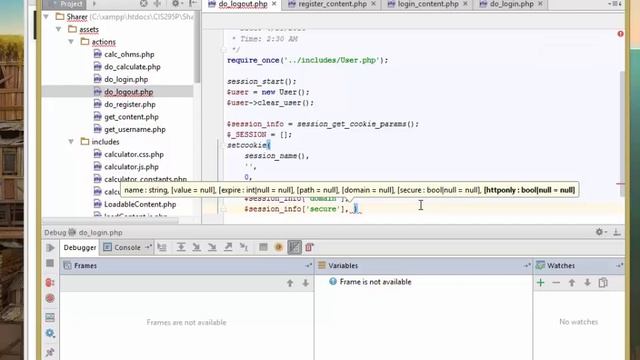The height and width of the screenshot is (360, 640).
Task: Open the Project view dropdown
Action: point(94,4)
